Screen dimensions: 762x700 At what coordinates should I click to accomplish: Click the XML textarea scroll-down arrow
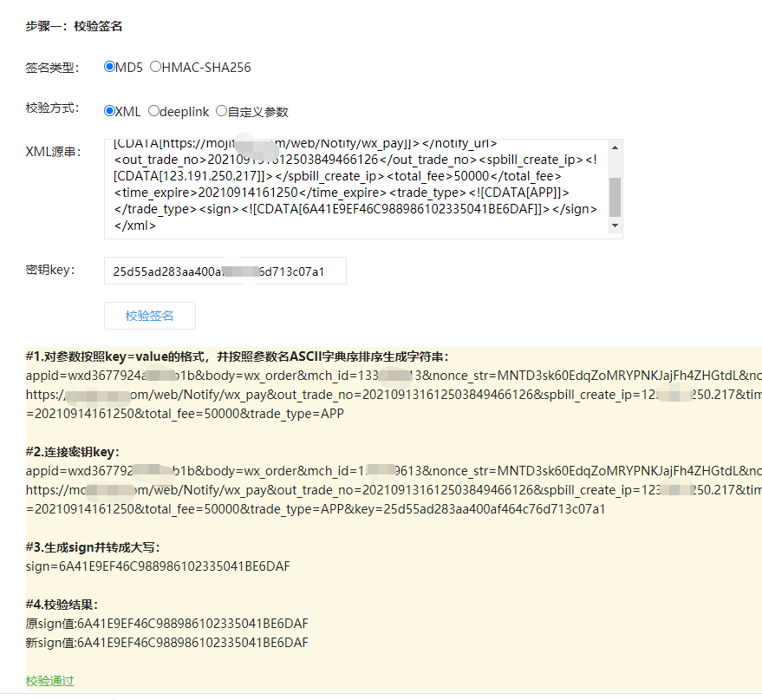615,226
